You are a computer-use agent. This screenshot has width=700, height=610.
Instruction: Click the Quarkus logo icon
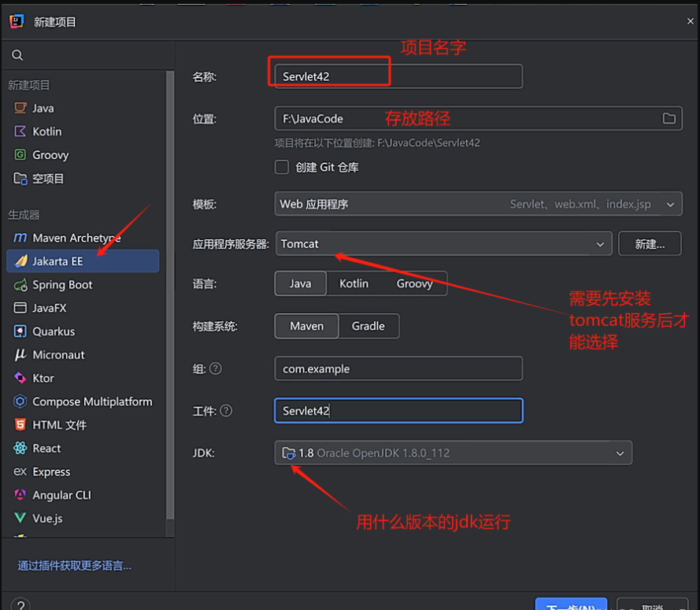(x=20, y=331)
